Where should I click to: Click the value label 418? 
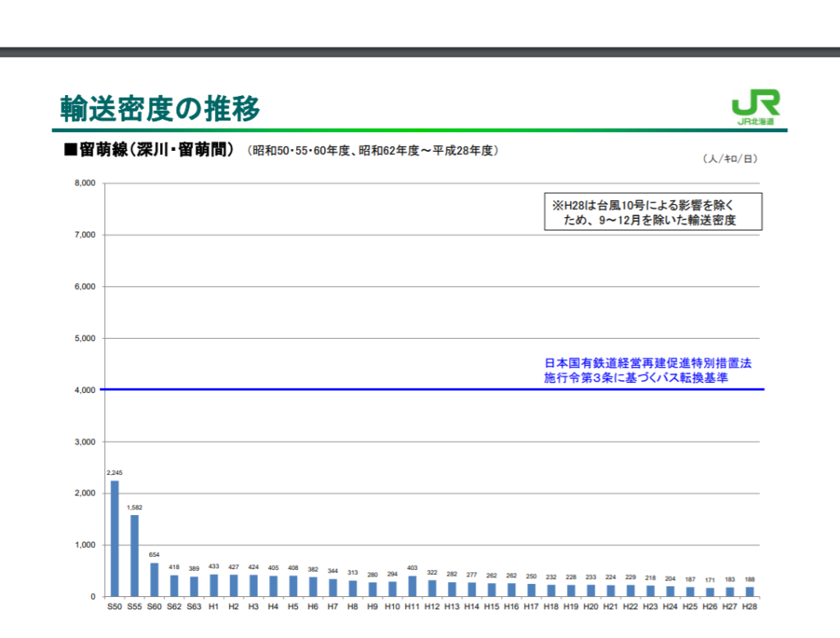174,567
